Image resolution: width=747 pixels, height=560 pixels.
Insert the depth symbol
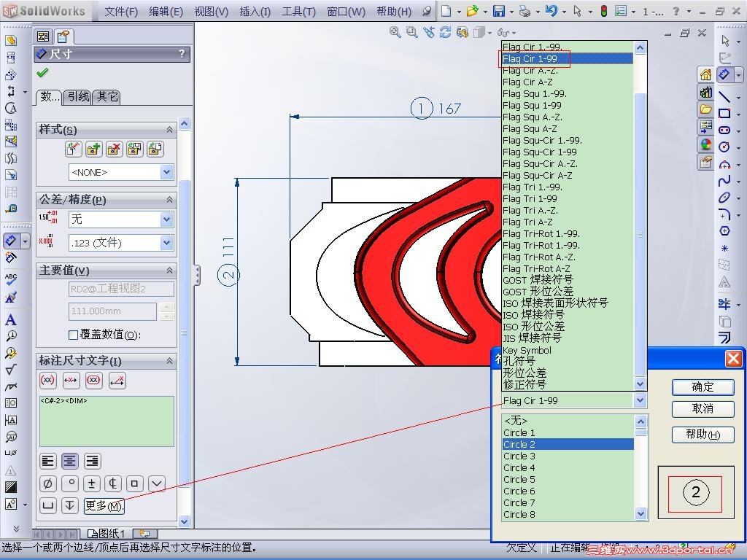click(x=69, y=505)
